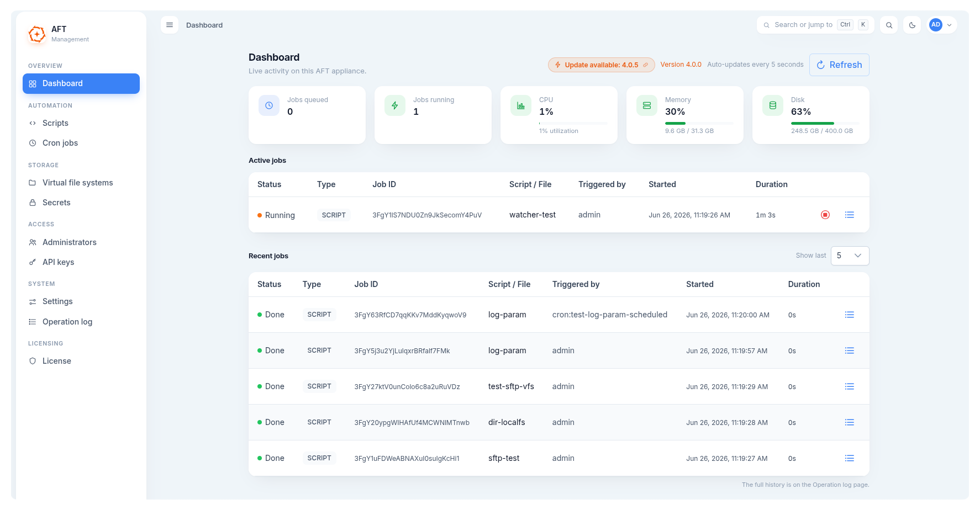
Task: Click the Refresh button
Action: (839, 65)
